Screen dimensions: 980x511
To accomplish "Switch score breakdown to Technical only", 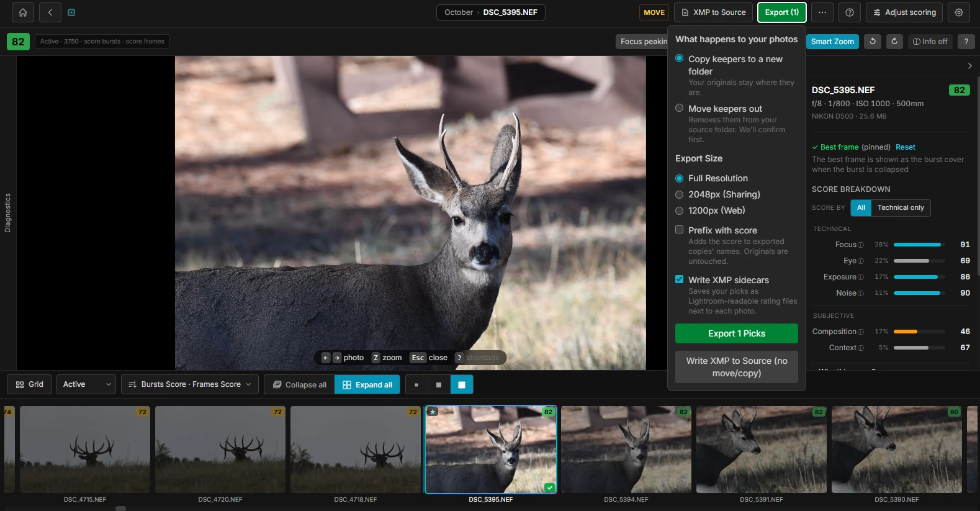I will (901, 208).
